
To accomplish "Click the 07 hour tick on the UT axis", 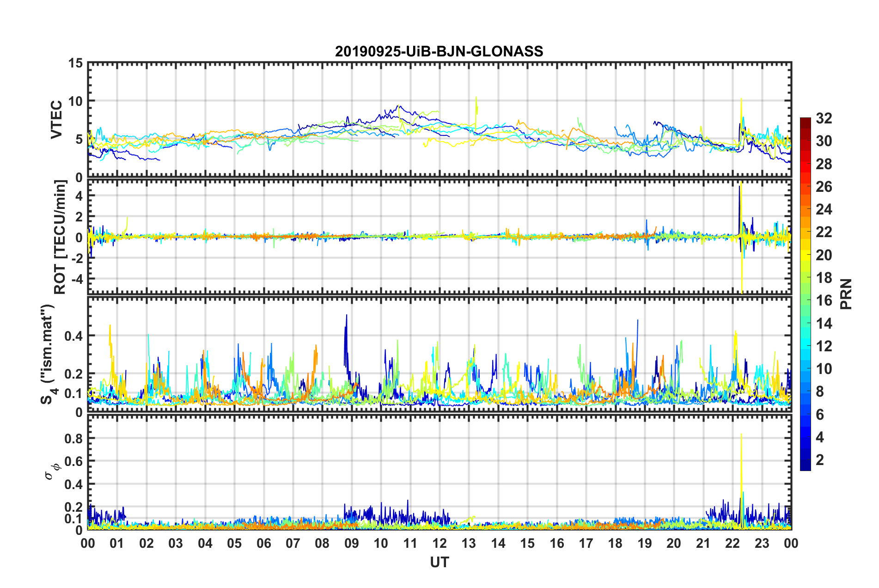I will coord(293,543).
